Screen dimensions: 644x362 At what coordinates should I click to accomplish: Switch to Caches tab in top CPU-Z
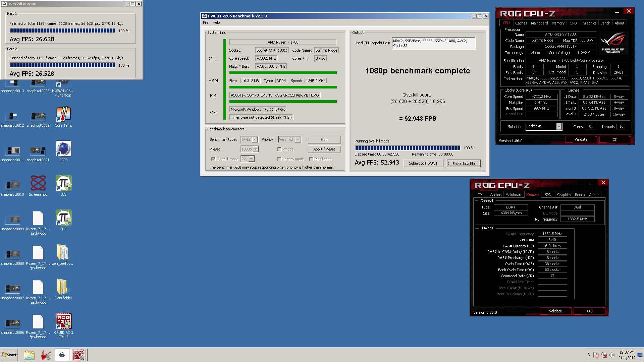click(x=521, y=23)
